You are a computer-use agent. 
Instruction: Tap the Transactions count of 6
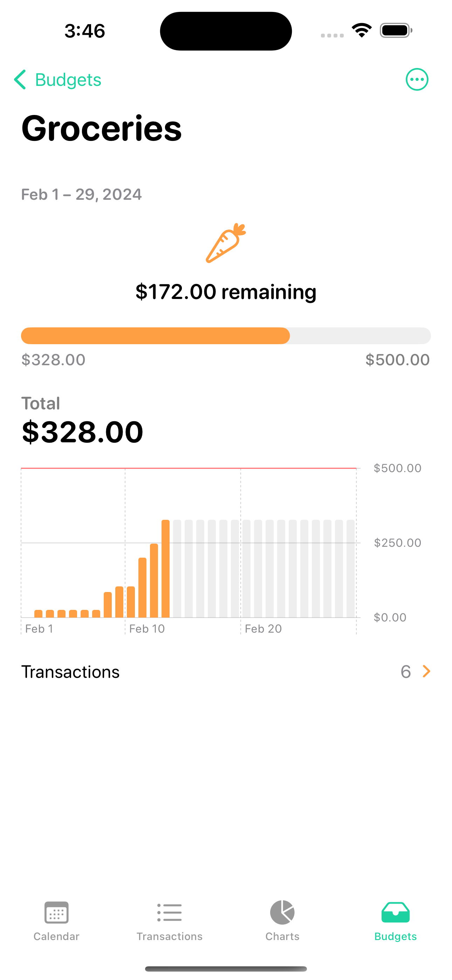click(406, 672)
